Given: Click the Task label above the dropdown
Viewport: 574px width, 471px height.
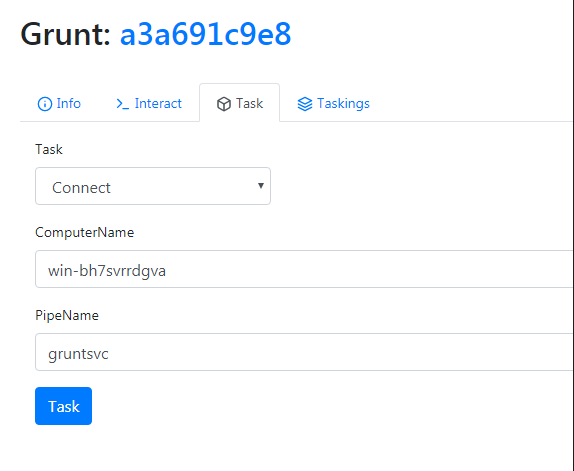Looking at the screenshot, I should click(x=49, y=149).
